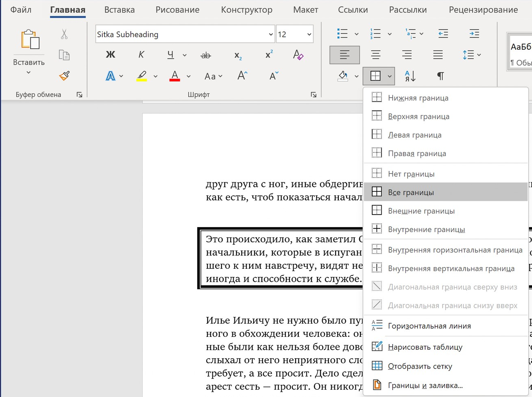Click Отобразить сетку entry
This screenshot has width=532, height=397.
coord(446,366)
